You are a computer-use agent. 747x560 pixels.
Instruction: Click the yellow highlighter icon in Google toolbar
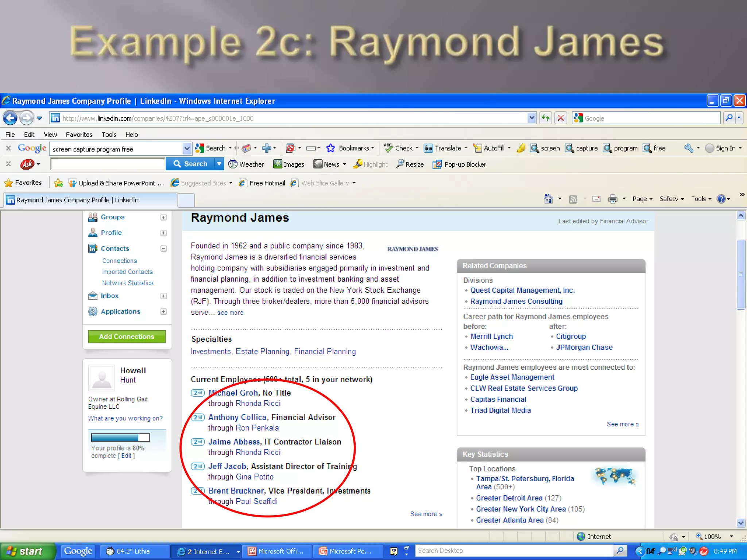click(x=521, y=148)
